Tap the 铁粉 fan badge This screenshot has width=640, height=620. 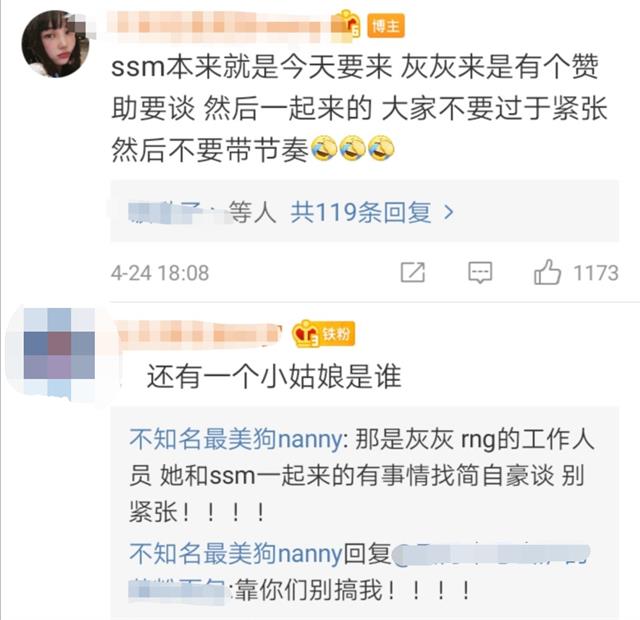[x=337, y=334]
